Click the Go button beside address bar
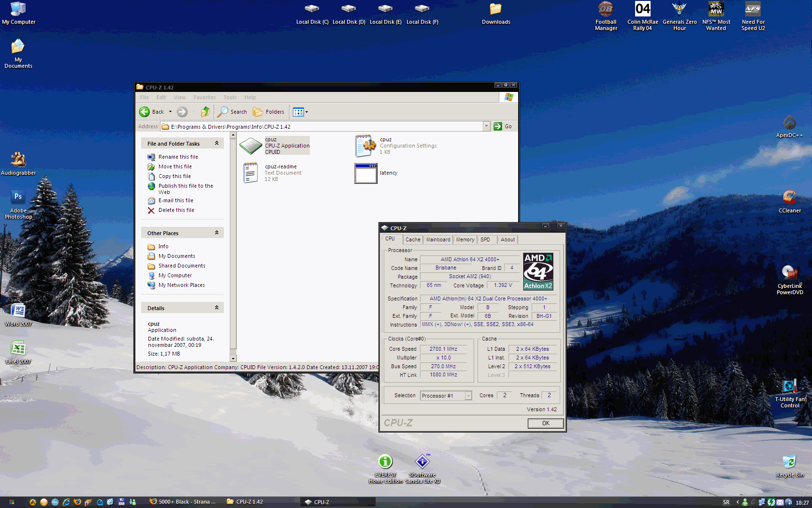The image size is (812, 508). (x=503, y=126)
